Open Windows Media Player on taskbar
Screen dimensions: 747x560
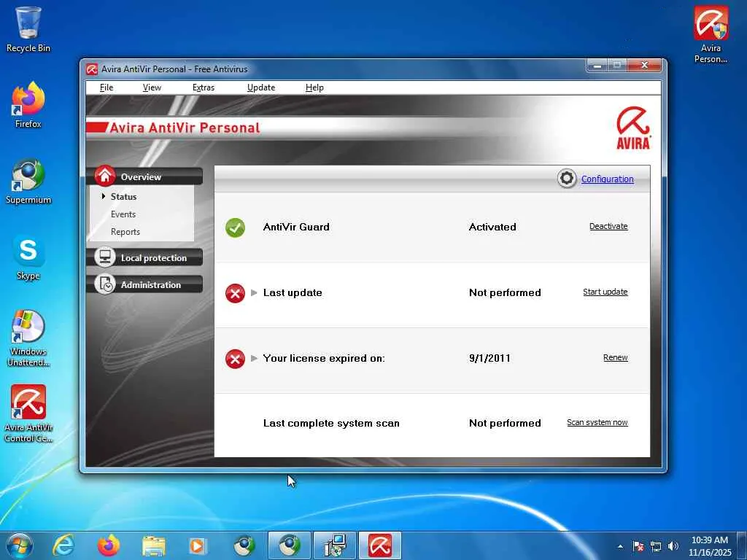pyautogui.click(x=198, y=545)
